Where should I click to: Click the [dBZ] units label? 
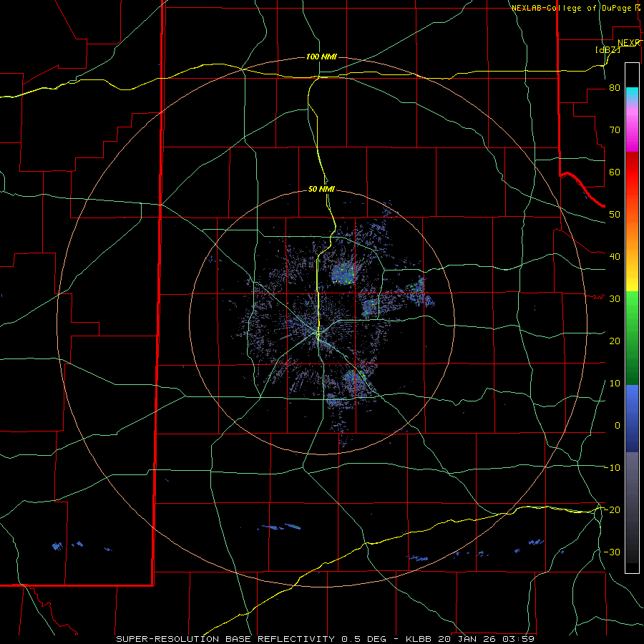[608, 49]
